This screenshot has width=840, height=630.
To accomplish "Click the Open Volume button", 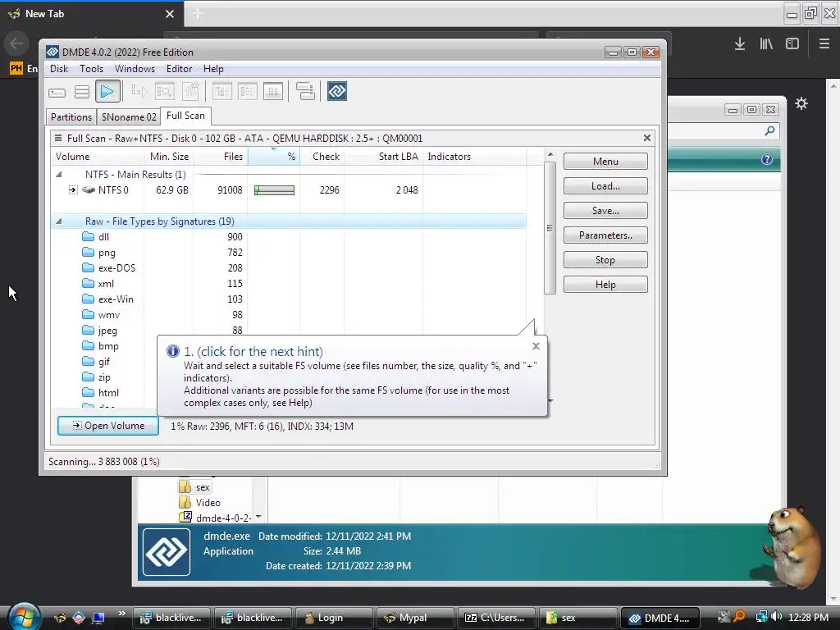I will pos(108,426).
